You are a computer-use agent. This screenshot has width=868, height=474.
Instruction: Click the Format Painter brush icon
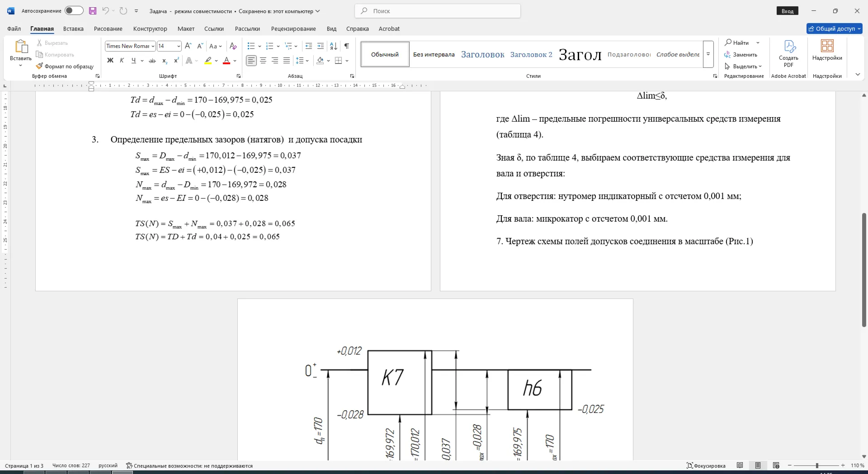pos(39,66)
